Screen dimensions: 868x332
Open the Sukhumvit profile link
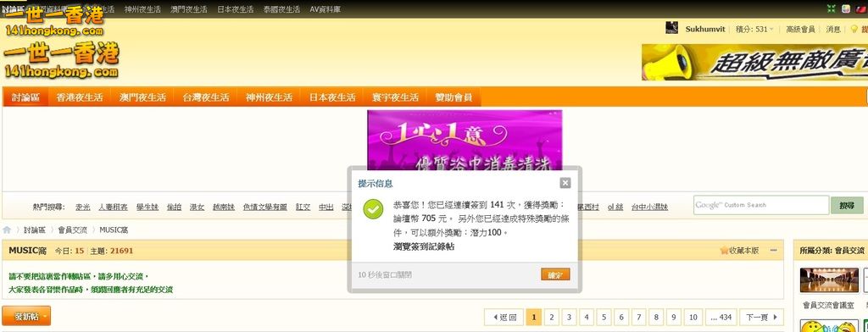point(705,30)
